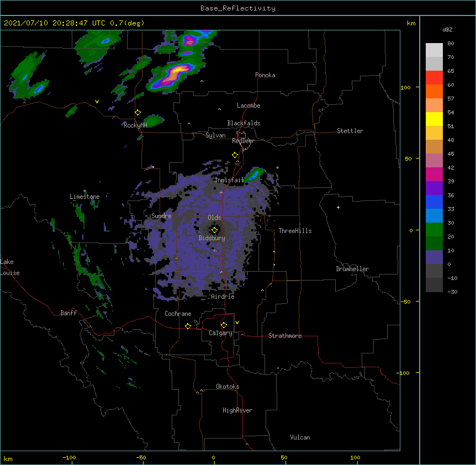This screenshot has width=476, height=465.
Task: Click the asterisk marker northeast of Innisfail
Action: pyautogui.click(x=277, y=167)
